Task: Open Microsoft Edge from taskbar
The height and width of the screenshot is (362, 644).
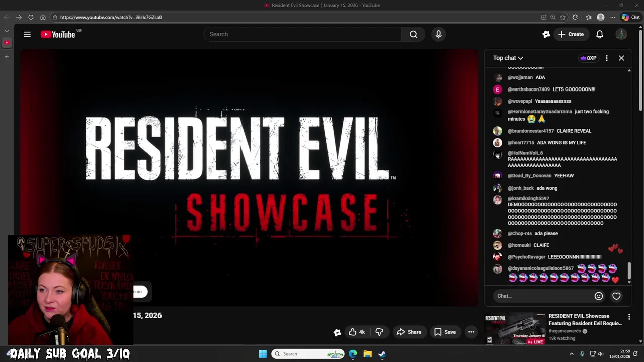Action: [x=353, y=354]
